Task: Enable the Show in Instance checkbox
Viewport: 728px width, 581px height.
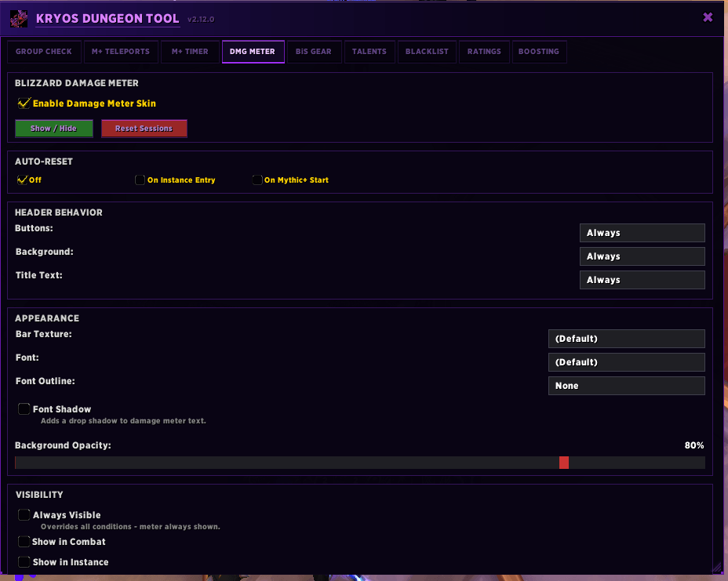Action: coord(24,562)
